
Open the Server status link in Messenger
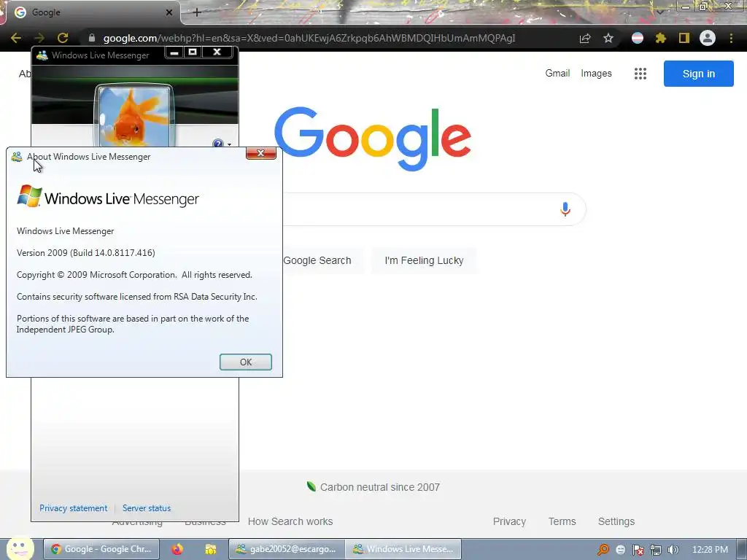(x=146, y=508)
